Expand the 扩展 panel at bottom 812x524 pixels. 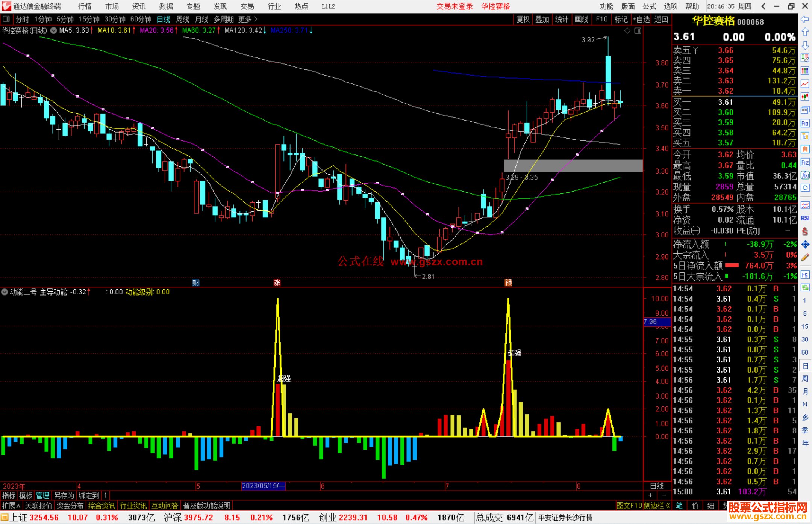point(11,506)
